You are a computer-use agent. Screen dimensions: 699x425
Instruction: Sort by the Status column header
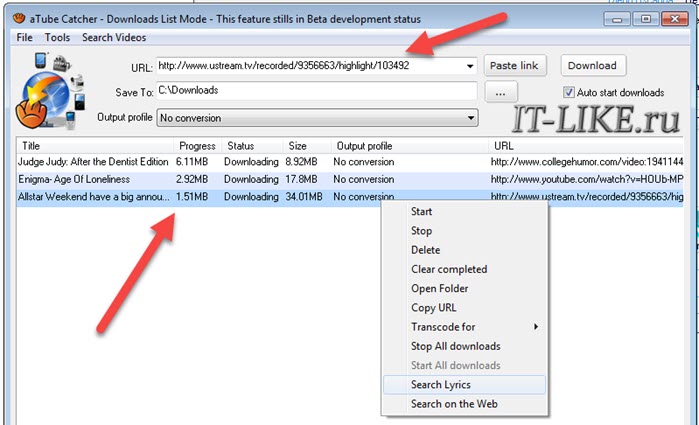(252, 146)
